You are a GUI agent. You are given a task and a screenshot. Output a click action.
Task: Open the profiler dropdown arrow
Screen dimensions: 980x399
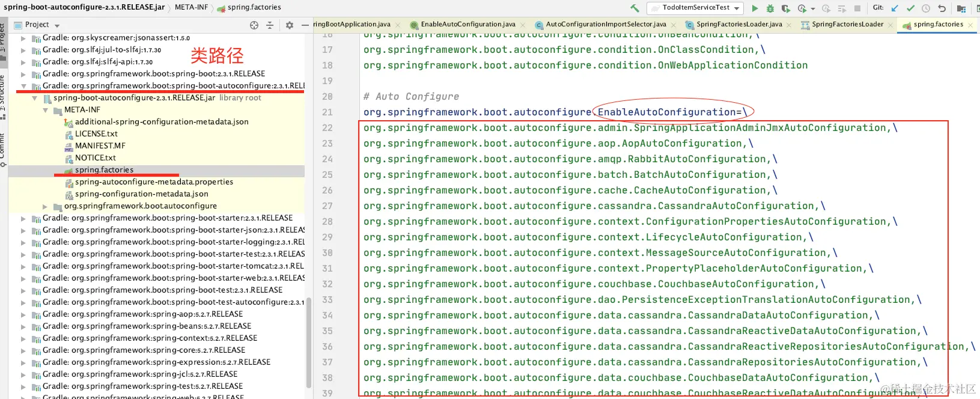(x=813, y=9)
